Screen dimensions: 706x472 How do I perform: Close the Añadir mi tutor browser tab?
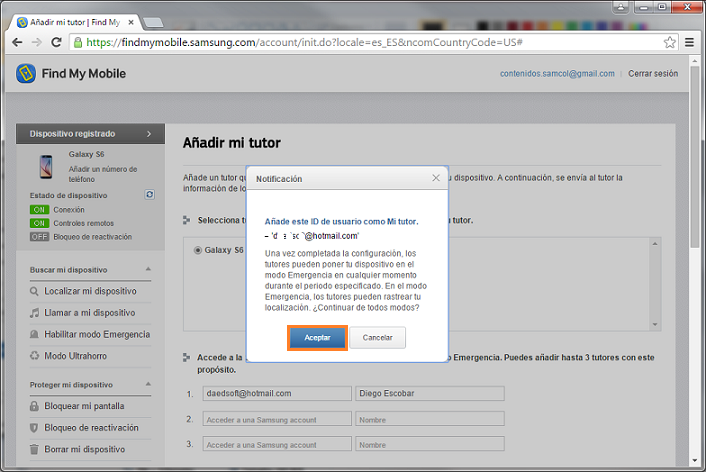click(131, 22)
